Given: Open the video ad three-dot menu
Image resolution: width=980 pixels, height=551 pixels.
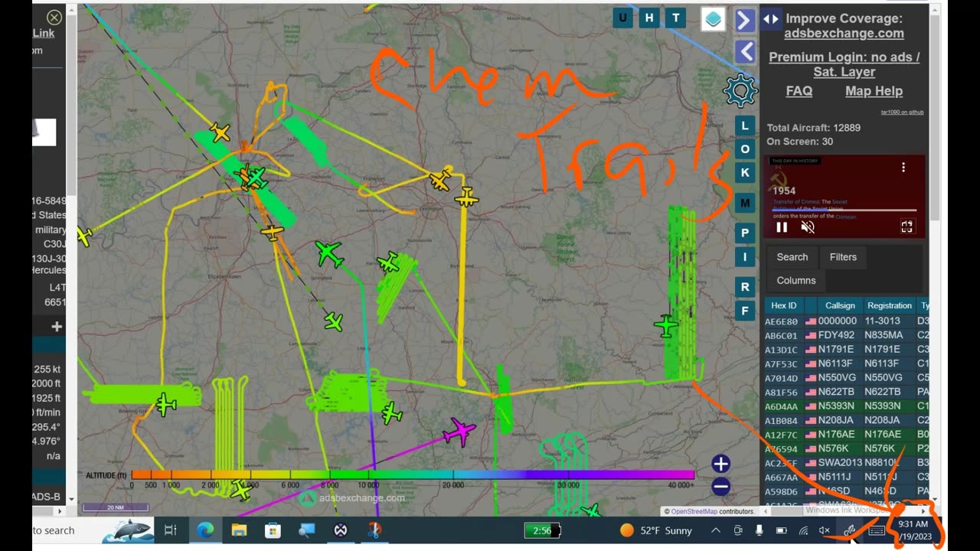Looking at the screenshot, I should click(x=903, y=168).
